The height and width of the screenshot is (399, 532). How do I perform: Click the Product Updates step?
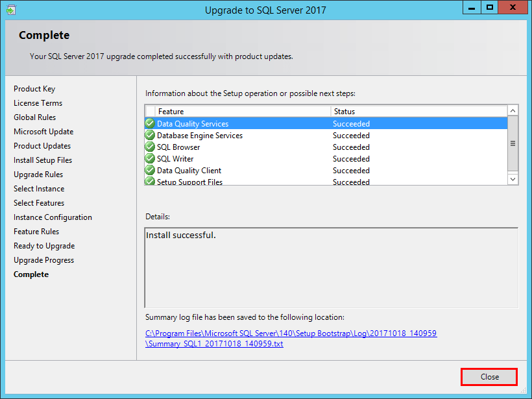click(42, 146)
